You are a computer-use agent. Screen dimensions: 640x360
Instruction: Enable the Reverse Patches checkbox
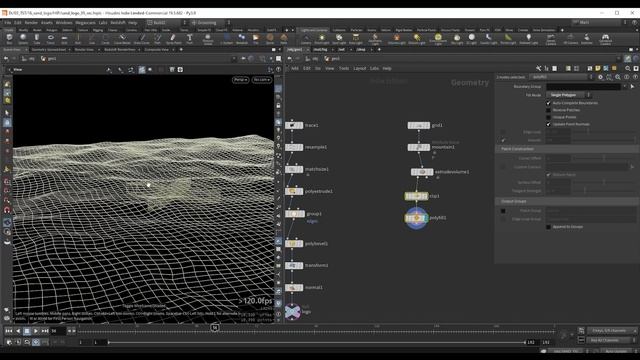pos(549,110)
